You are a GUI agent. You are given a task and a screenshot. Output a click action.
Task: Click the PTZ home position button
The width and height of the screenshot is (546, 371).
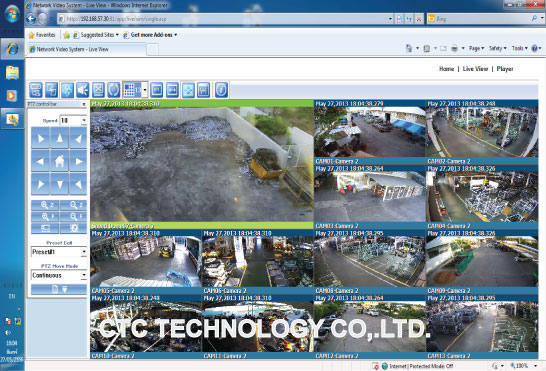point(60,161)
